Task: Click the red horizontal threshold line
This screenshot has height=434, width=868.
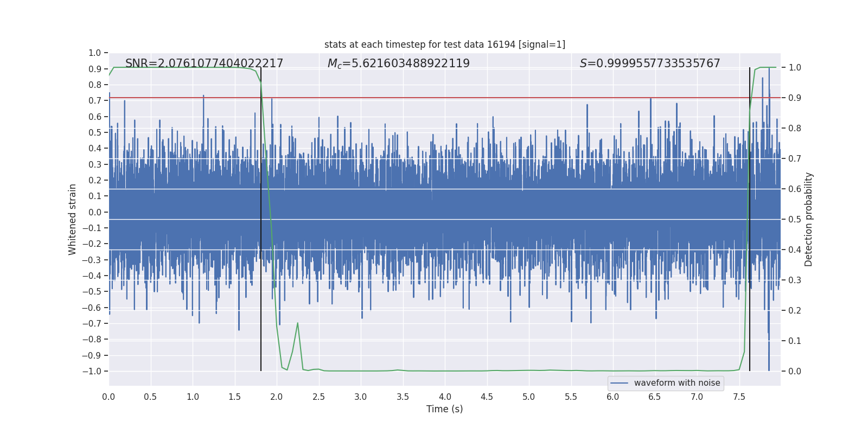Action: [x=445, y=98]
